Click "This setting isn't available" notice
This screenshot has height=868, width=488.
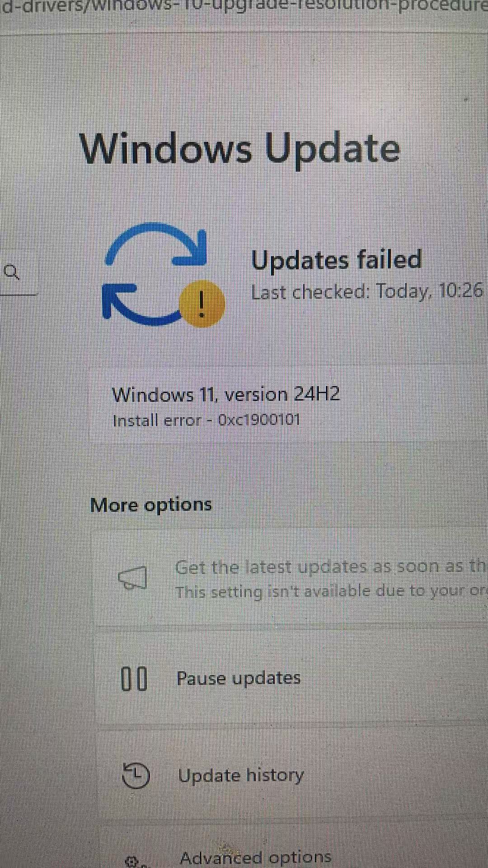click(x=332, y=591)
